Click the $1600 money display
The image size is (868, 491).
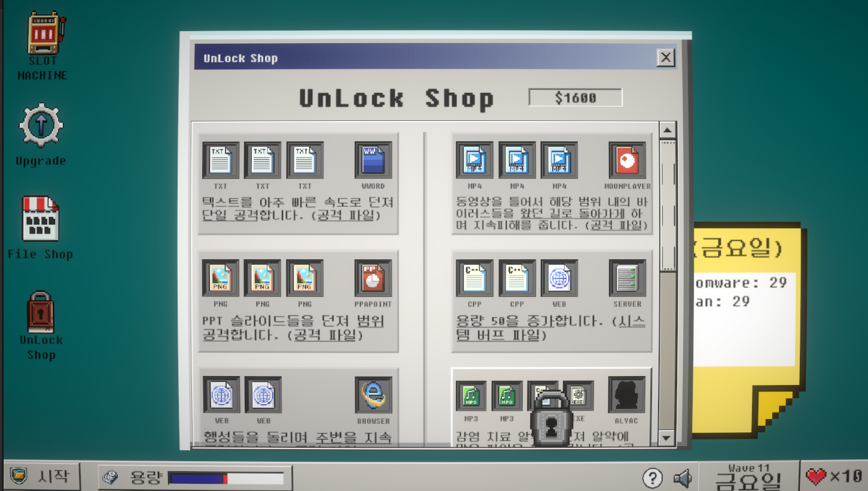pyautogui.click(x=575, y=98)
